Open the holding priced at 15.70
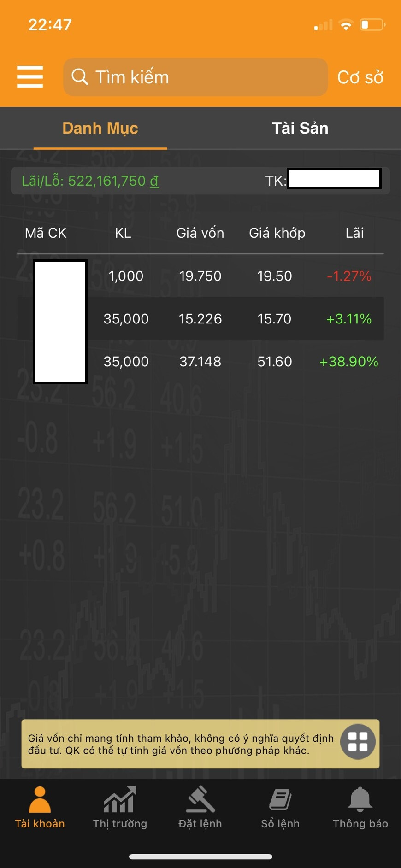 click(230, 319)
